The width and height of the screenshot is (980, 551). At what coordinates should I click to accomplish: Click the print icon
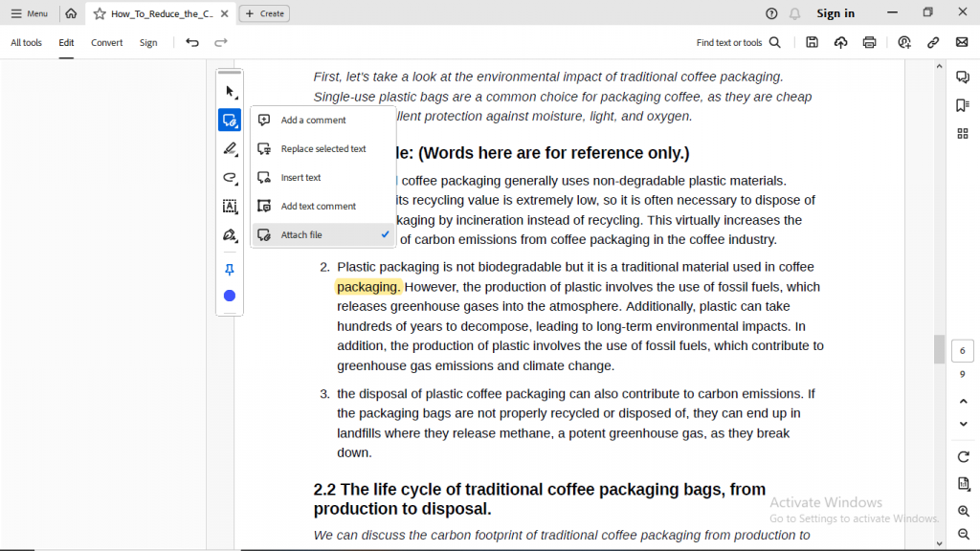[869, 42]
